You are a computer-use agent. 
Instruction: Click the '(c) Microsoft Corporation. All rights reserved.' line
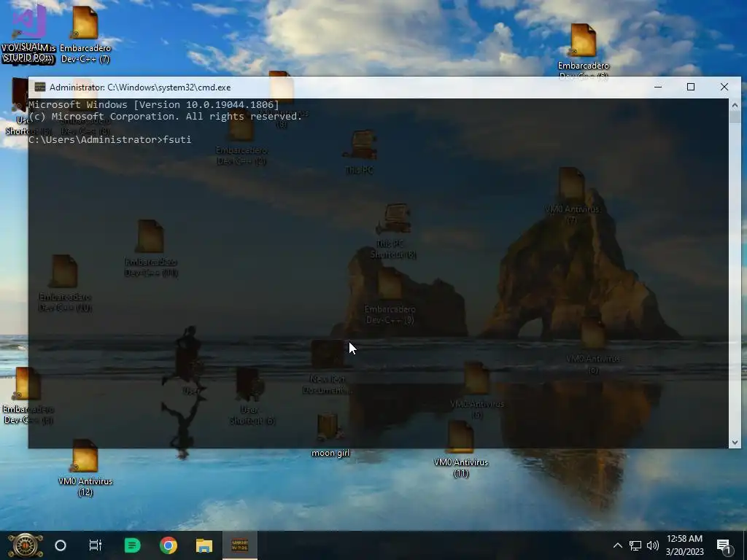click(x=165, y=116)
